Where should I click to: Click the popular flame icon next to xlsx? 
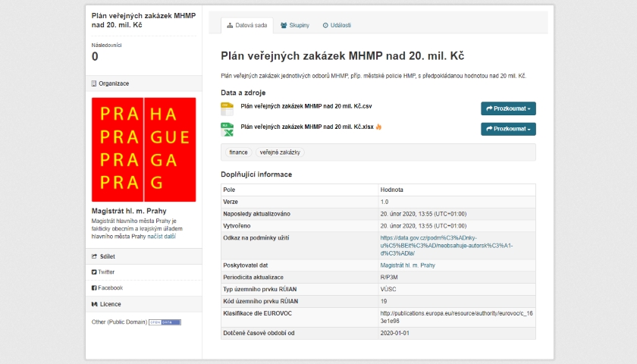(378, 127)
